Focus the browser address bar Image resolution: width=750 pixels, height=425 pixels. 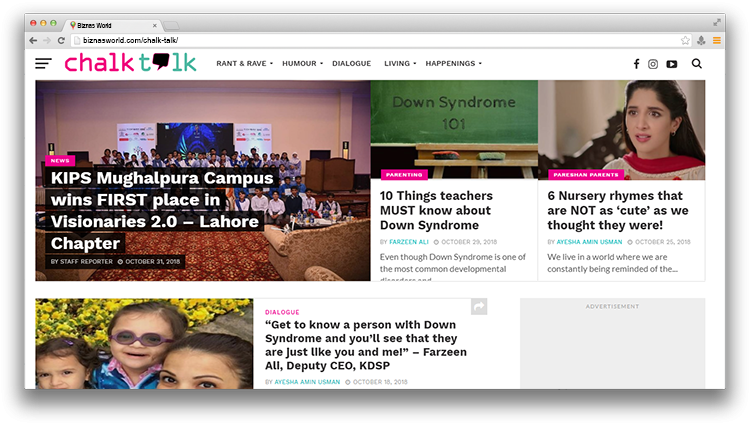tap(378, 40)
